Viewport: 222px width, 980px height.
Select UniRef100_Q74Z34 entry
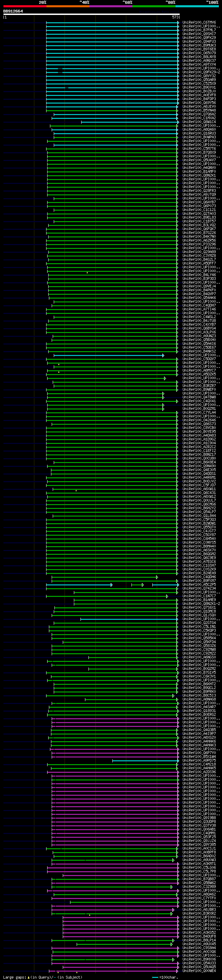point(199,588)
